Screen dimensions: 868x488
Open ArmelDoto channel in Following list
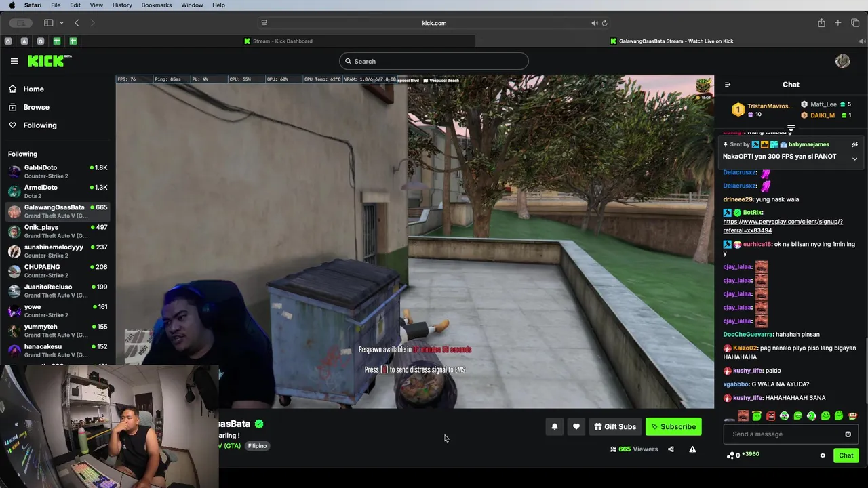tap(58, 191)
